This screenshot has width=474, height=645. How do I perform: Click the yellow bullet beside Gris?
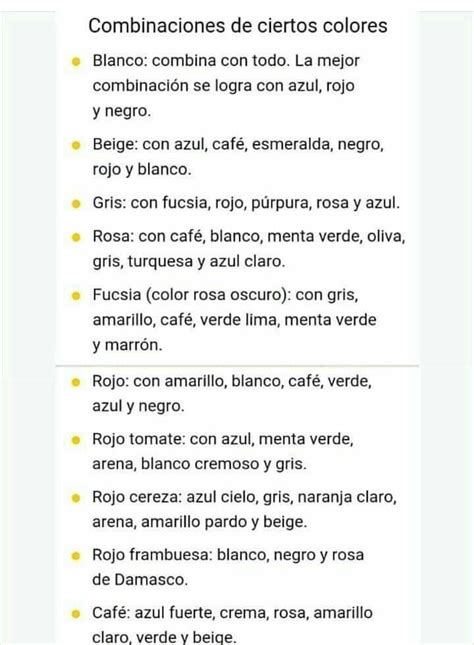click(76, 204)
